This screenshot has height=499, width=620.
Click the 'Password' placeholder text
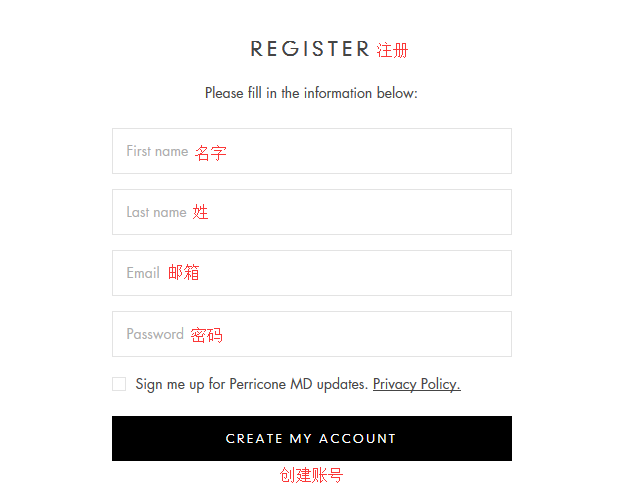tap(155, 334)
